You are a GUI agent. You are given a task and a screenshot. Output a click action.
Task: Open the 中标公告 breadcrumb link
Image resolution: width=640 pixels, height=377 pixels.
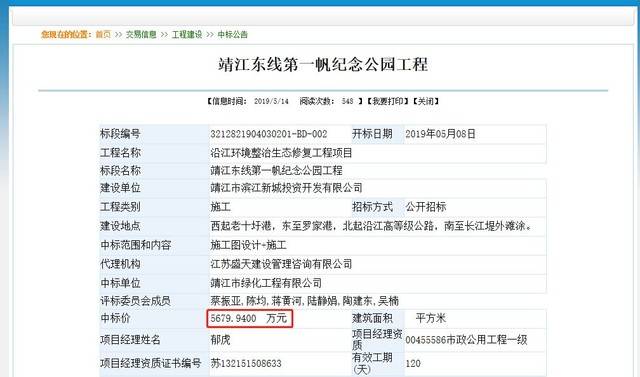tap(233, 34)
